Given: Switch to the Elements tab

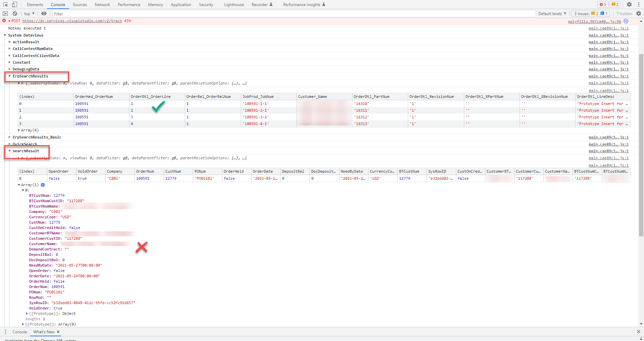Looking at the screenshot, I should 35,5.
